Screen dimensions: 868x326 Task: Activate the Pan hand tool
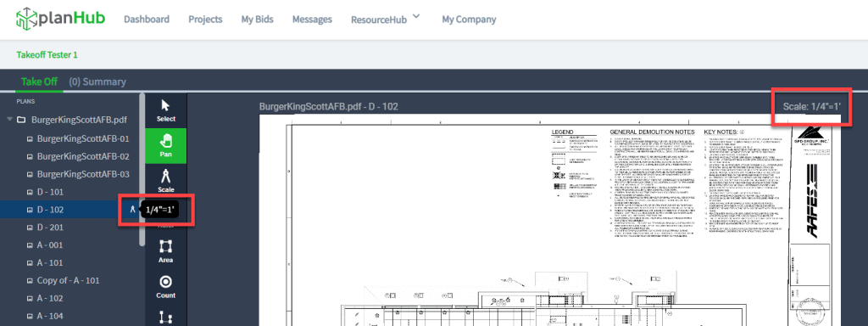coord(165,146)
